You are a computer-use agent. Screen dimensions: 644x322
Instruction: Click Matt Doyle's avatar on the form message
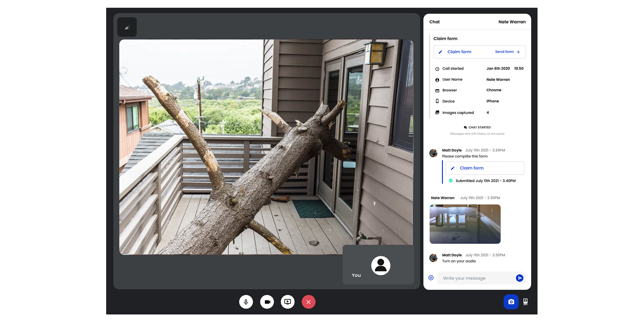coord(433,153)
